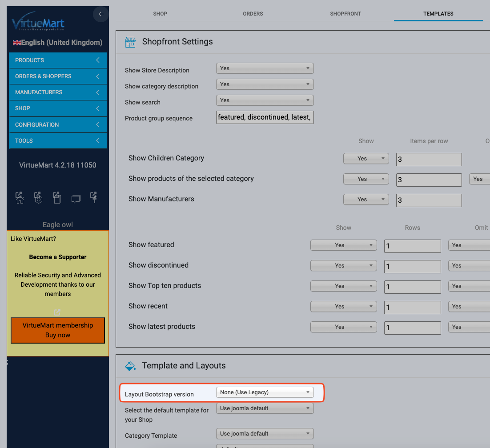Switch to the ORDERS tab
Image resolution: width=490 pixels, height=448 pixels.
pyautogui.click(x=253, y=14)
